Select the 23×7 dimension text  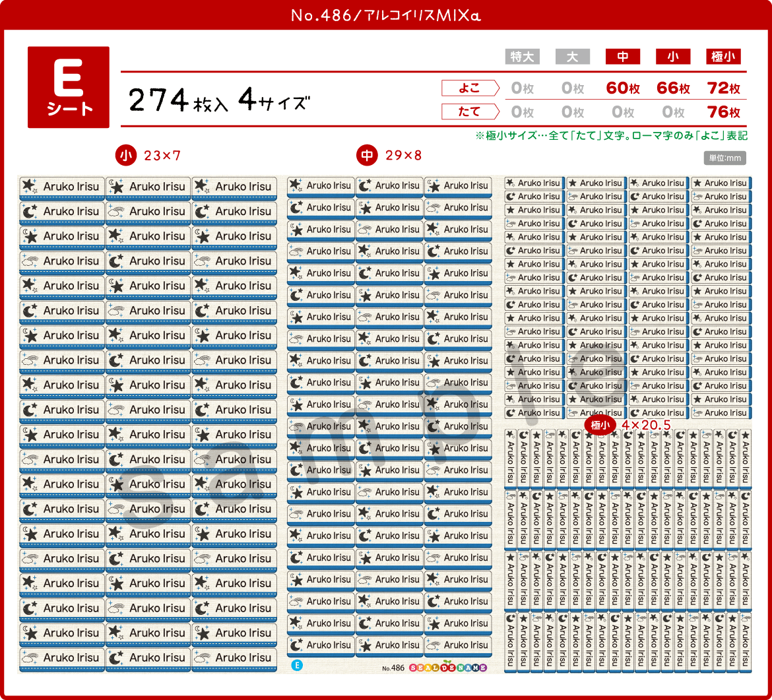(162, 156)
